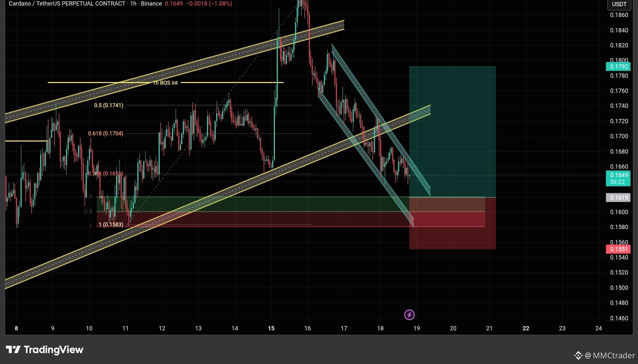
Task: Click the Fibonacci label 0.618 (0.1704)
Action: pyautogui.click(x=106, y=133)
